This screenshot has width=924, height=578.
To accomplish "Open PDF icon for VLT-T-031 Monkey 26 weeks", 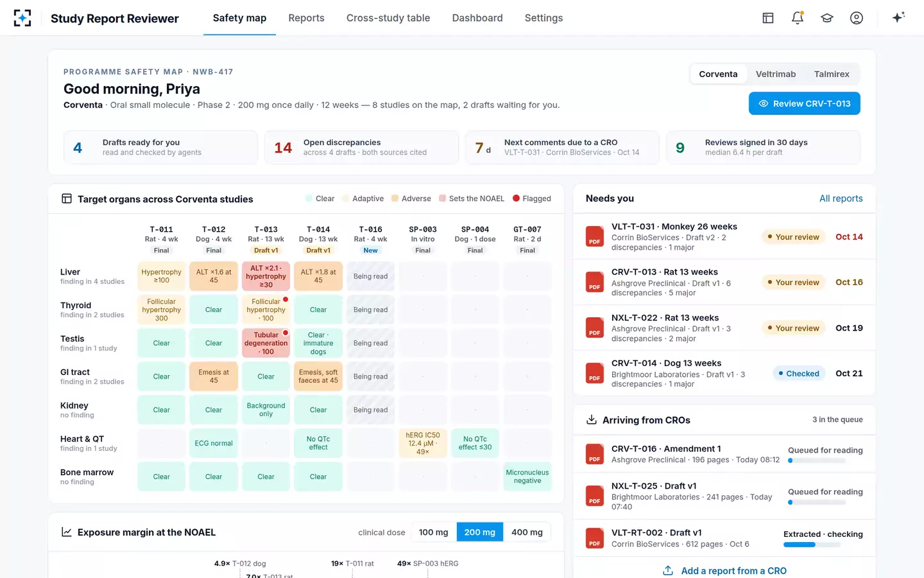I will [595, 236].
